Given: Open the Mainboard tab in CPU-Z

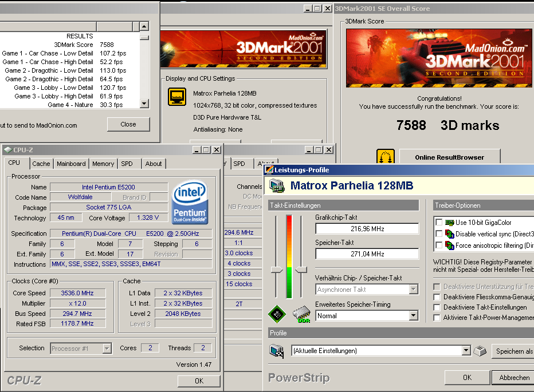Looking at the screenshot, I should [x=71, y=164].
